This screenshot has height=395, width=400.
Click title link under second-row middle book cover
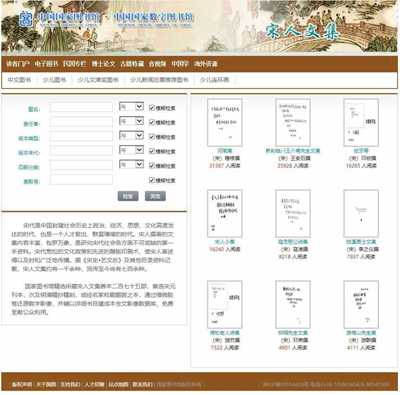coord(293,242)
